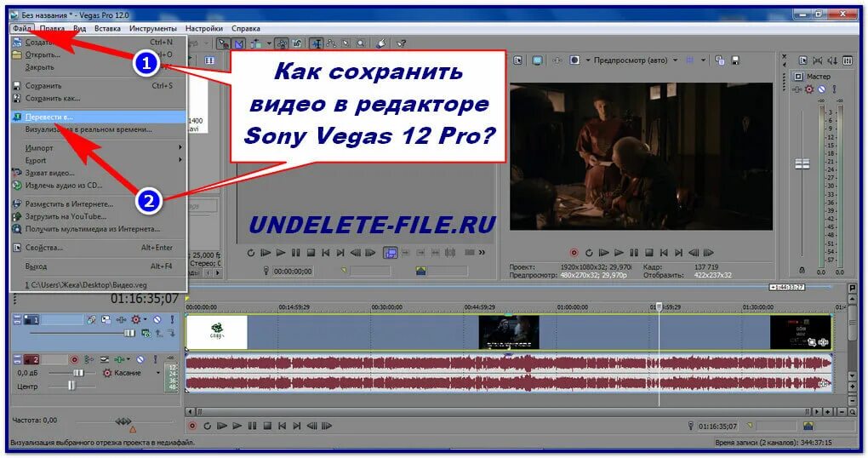Screen dimensions: 868x458
Task: Invert phase on audio track 2
Action: pyautogui.click(x=89, y=359)
